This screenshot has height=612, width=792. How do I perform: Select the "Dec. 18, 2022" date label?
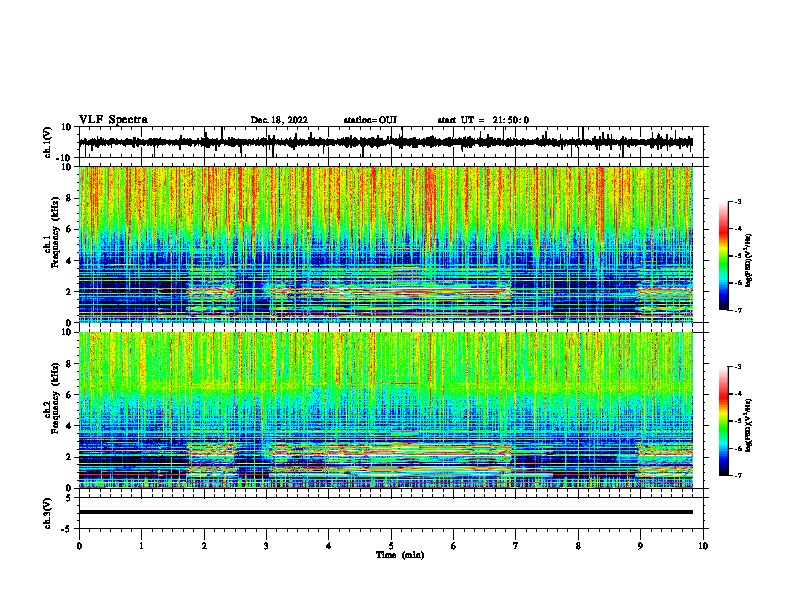pyautogui.click(x=279, y=120)
